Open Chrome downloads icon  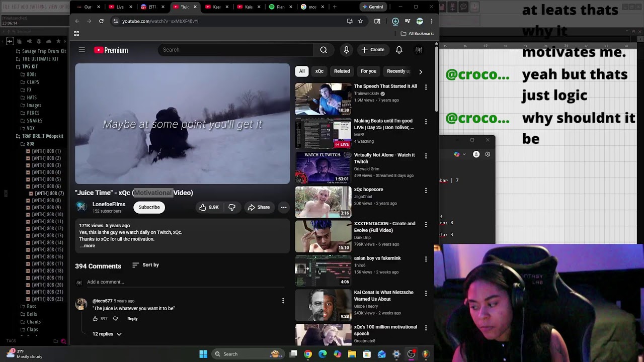click(x=395, y=21)
